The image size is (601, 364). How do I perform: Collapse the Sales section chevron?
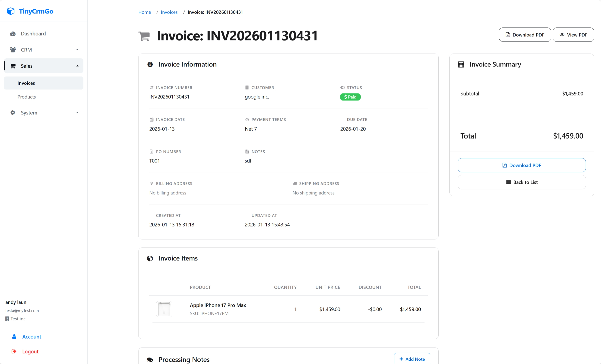[77, 66]
